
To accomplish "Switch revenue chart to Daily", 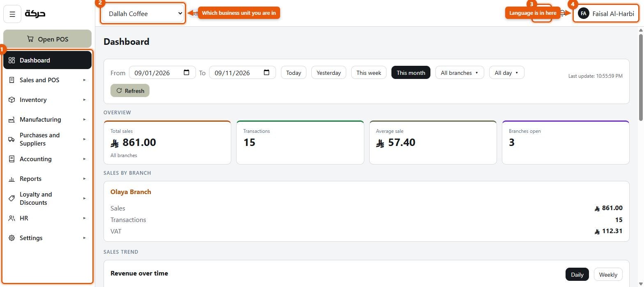I will (577, 275).
